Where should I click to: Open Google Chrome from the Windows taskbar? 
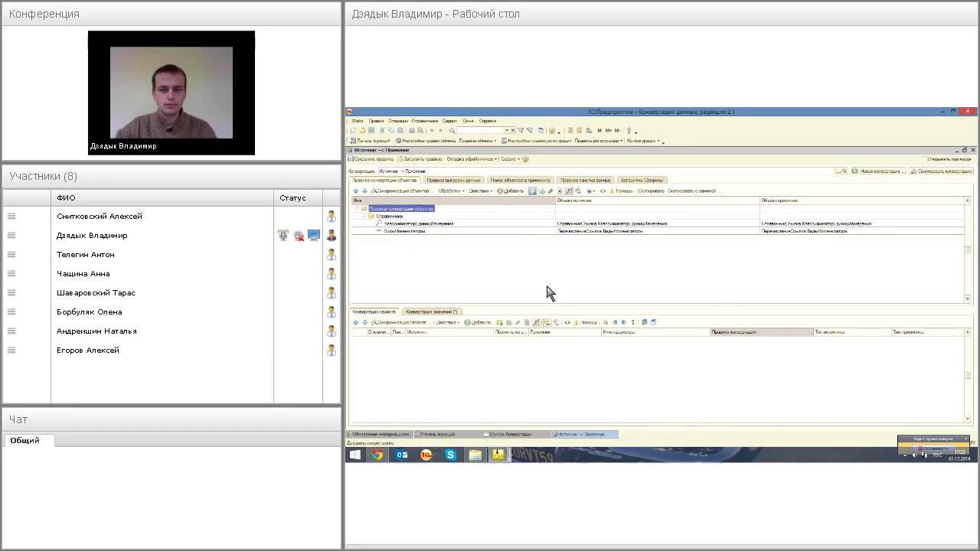[377, 455]
